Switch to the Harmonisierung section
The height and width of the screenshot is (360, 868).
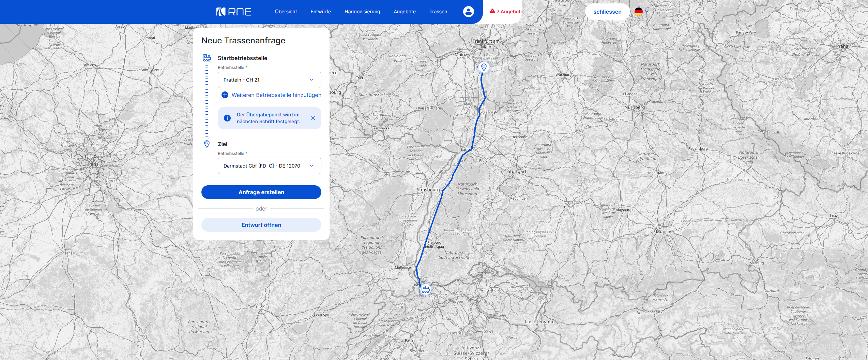[362, 12]
